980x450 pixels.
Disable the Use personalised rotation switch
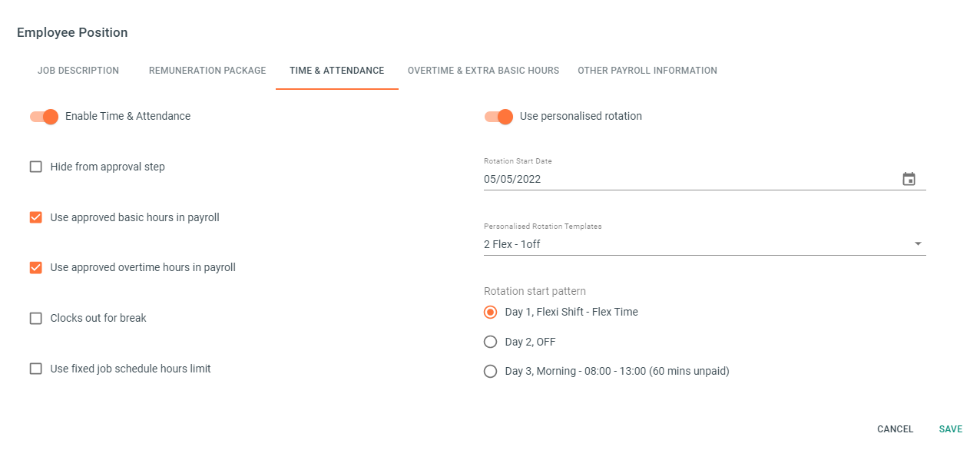coord(498,117)
